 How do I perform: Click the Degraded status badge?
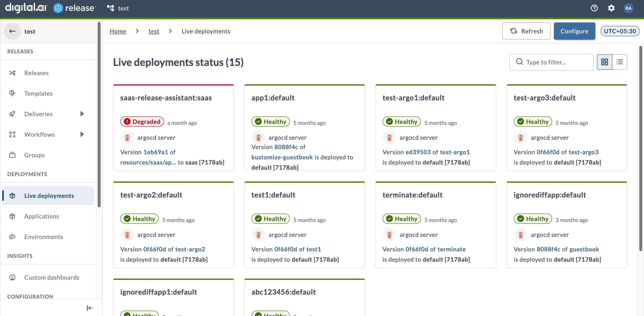tap(142, 121)
